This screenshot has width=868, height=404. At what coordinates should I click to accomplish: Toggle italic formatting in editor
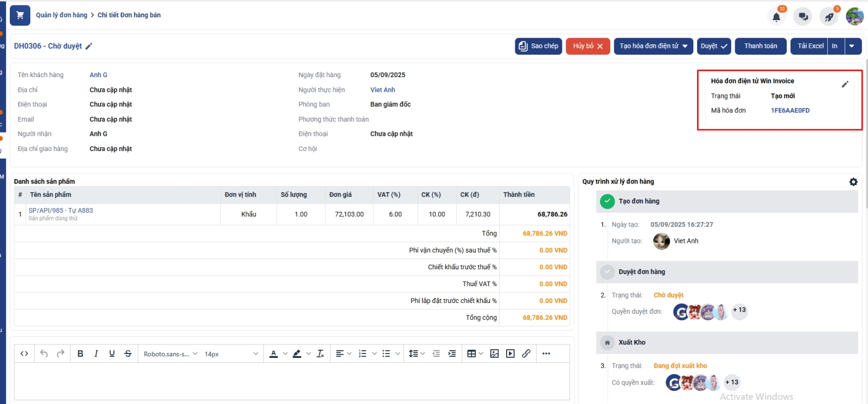[96, 353]
